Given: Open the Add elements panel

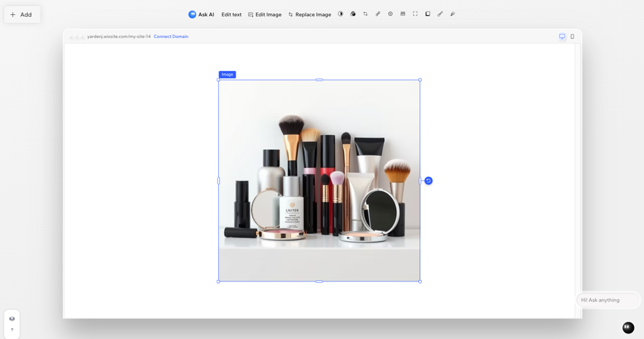Looking at the screenshot, I should click(22, 14).
